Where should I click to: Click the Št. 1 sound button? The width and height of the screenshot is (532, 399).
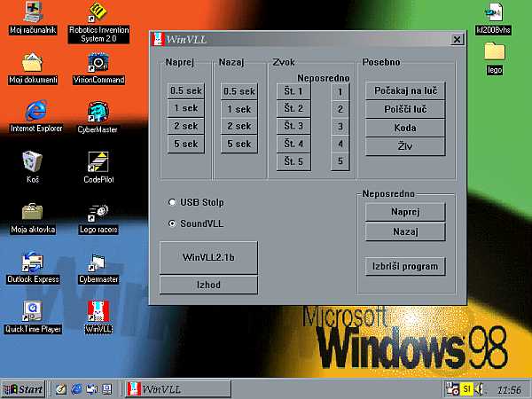pos(293,91)
